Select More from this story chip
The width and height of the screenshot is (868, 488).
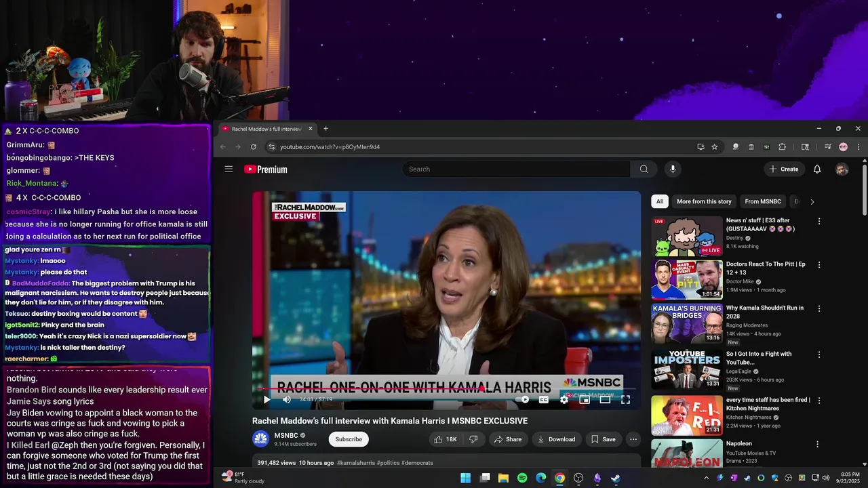tap(704, 201)
